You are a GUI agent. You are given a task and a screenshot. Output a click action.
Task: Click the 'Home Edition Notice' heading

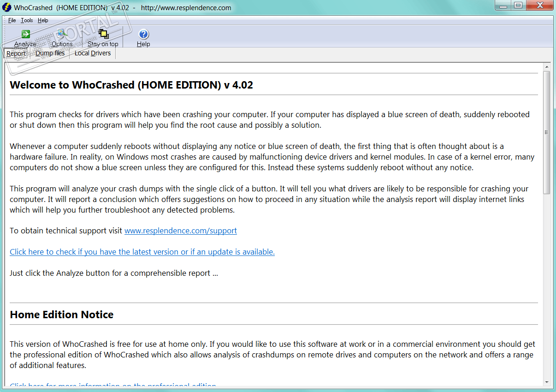(x=62, y=315)
